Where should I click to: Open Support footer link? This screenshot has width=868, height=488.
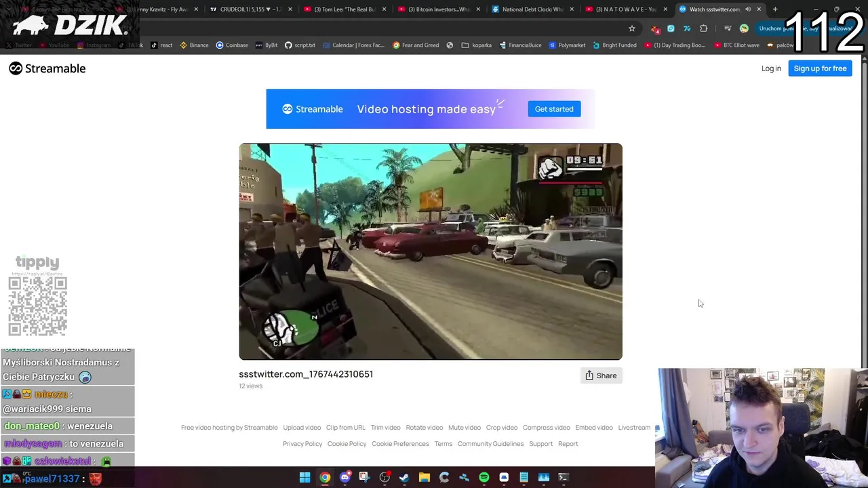click(x=541, y=444)
